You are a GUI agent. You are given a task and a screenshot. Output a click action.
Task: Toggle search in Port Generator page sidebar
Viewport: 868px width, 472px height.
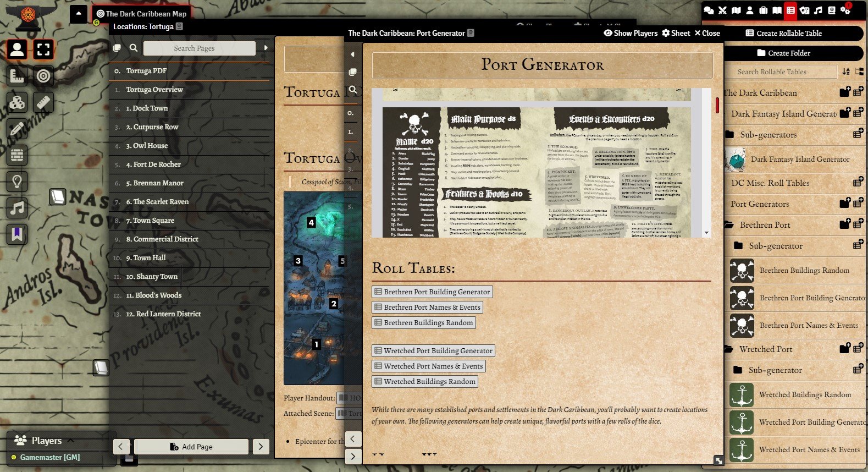point(353,90)
